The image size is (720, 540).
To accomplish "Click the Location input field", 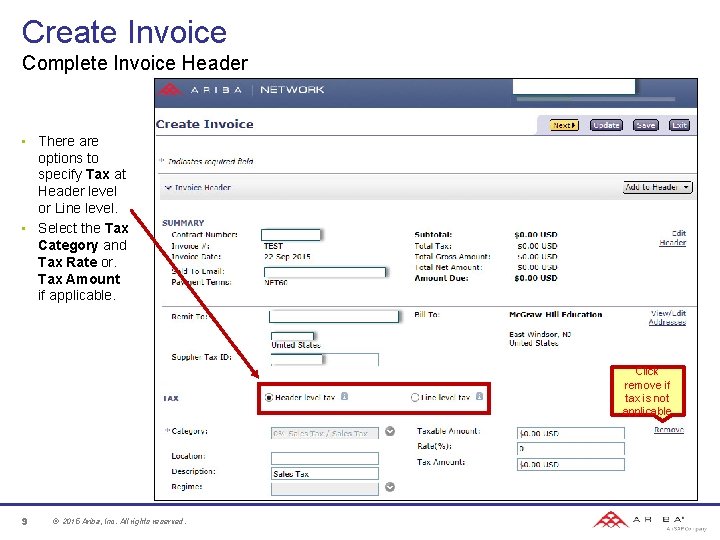I will pyautogui.click(x=325, y=458).
